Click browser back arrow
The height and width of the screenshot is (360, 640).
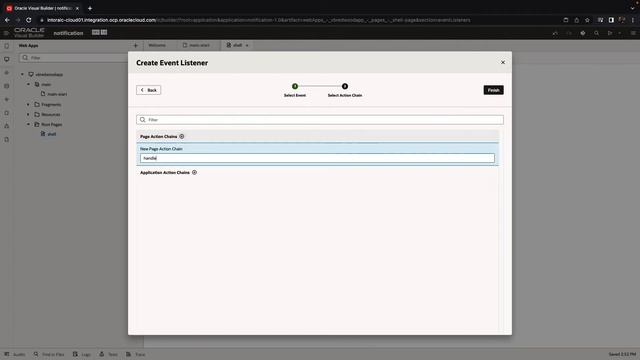7,20
